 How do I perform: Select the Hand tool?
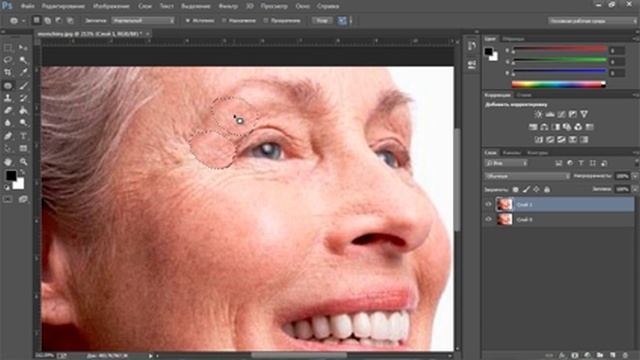click(8, 162)
